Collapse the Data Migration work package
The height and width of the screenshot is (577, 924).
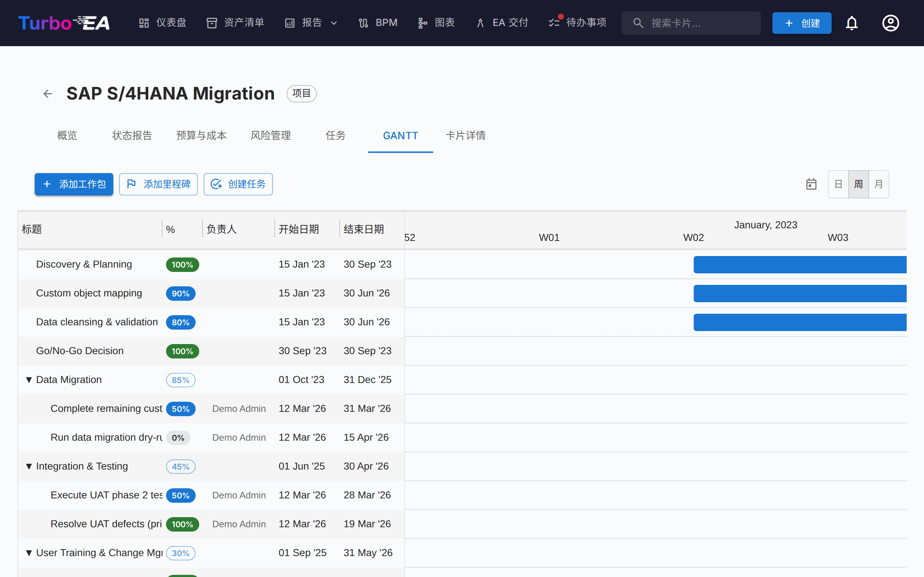point(29,380)
